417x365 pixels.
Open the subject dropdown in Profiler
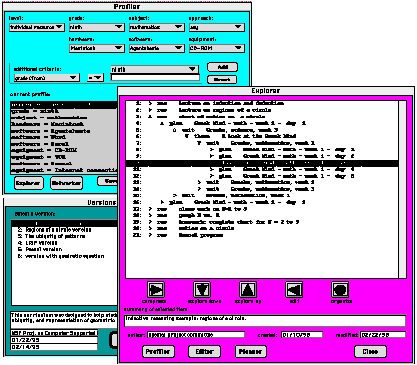[156, 27]
